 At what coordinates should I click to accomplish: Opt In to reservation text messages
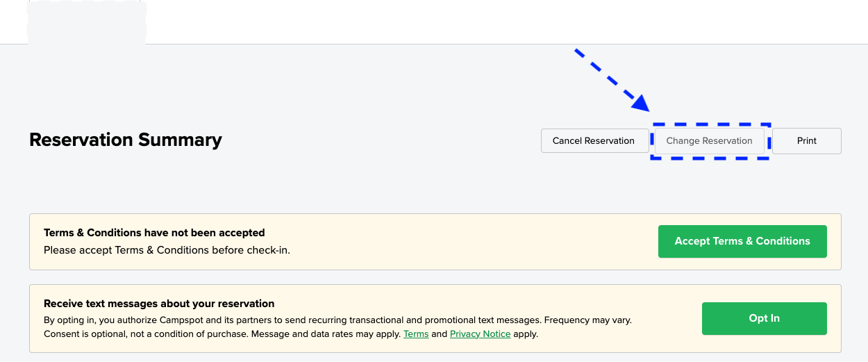[764, 318]
